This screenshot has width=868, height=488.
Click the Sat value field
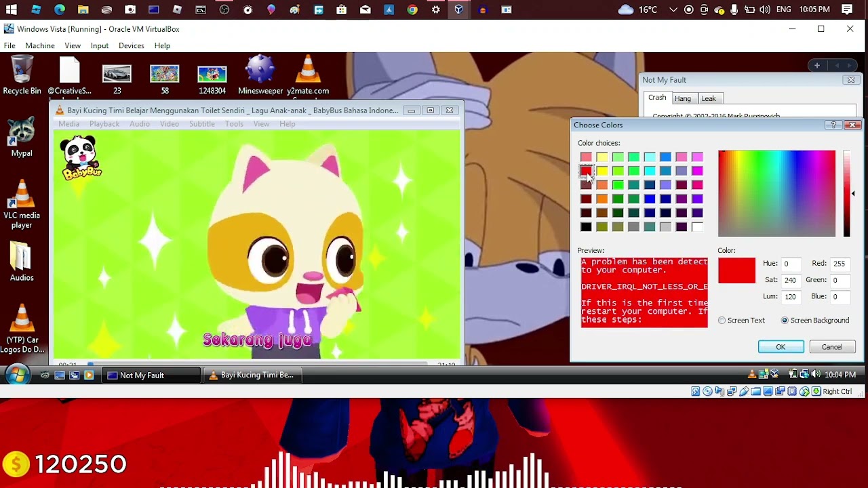[x=791, y=280]
